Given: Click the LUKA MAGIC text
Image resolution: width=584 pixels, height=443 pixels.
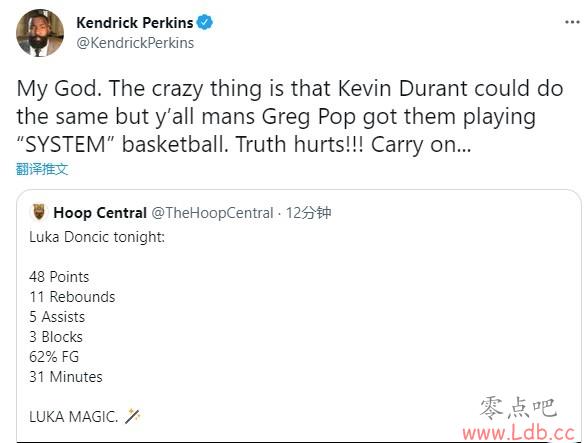Looking at the screenshot, I should [73, 417].
